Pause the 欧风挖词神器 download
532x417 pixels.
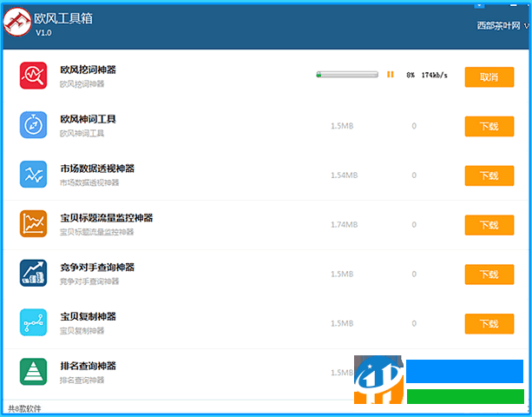pos(391,75)
